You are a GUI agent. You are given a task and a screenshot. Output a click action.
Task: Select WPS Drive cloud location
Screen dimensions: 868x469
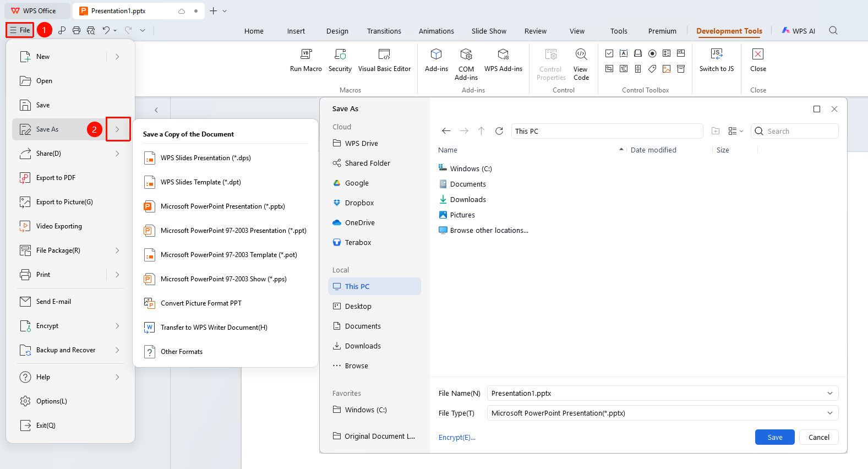pos(375,143)
